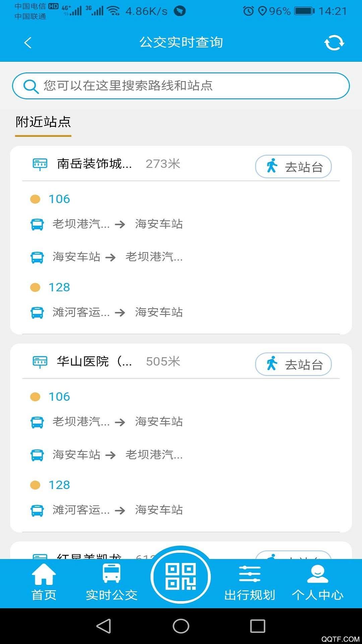Open Android recent apps
Screen dimensions: 362x644
tap(257, 626)
